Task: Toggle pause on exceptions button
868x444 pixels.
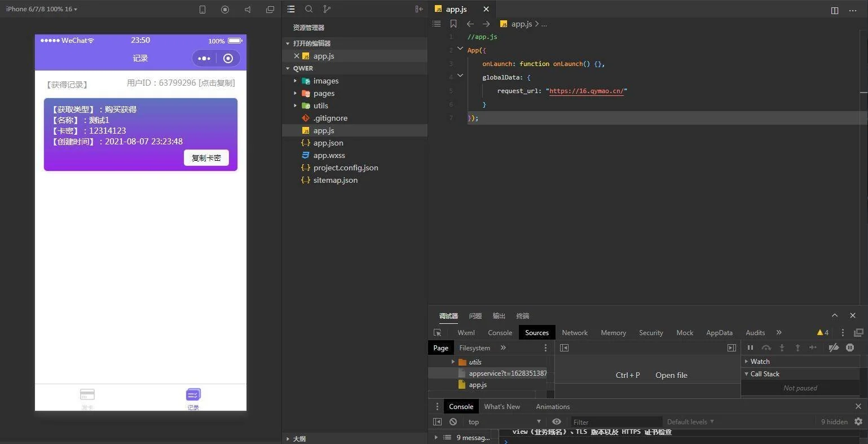Action: coord(850,348)
